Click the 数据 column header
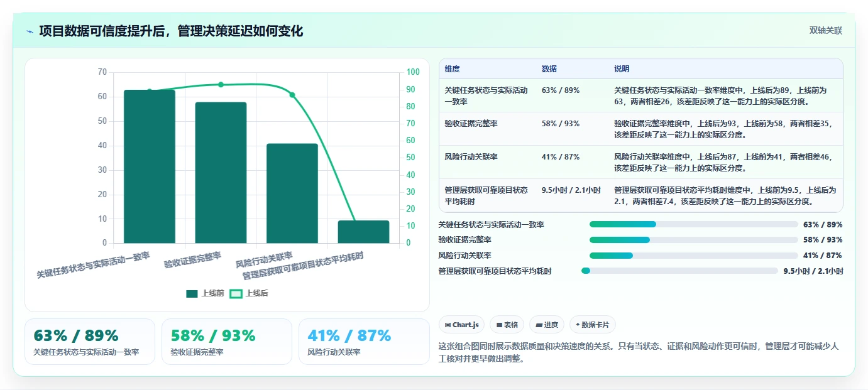Viewport: 868px width, 390px height. pyautogui.click(x=549, y=69)
